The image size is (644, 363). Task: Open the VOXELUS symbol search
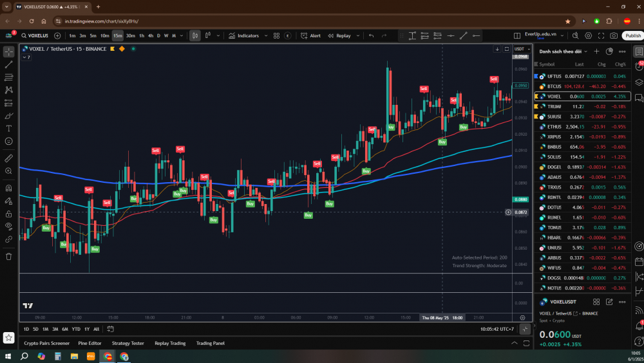coord(35,36)
